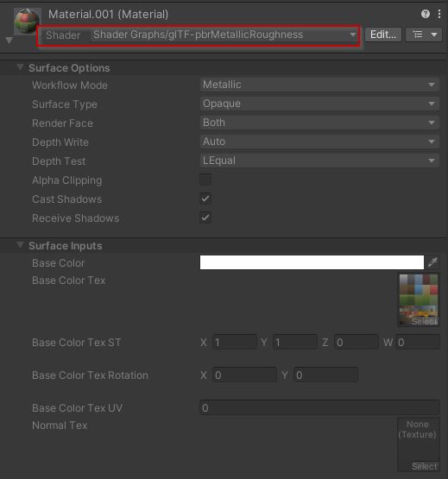Image resolution: width=448 pixels, height=479 pixels.
Task: Uncheck Cast Shadows
Action: click(x=205, y=199)
